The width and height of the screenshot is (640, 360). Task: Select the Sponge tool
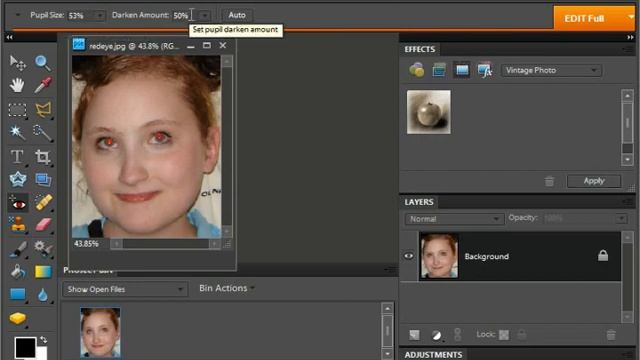18,318
